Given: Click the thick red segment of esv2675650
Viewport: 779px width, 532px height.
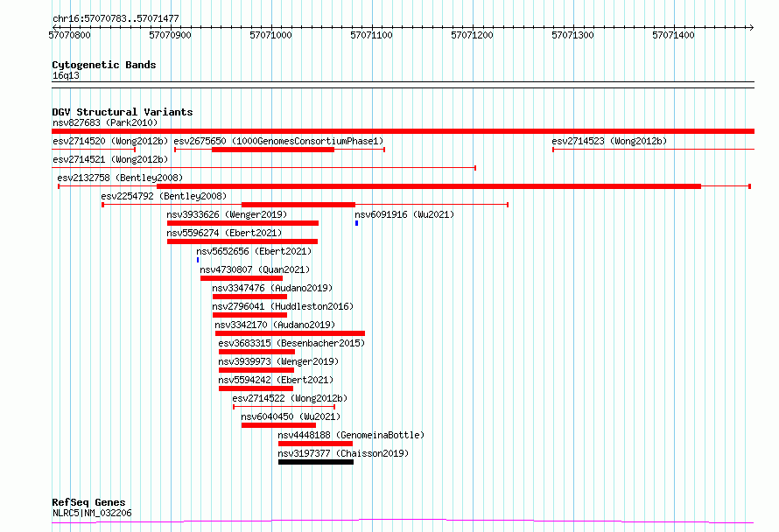Looking at the screenshot, I should (x=273, y=150).
